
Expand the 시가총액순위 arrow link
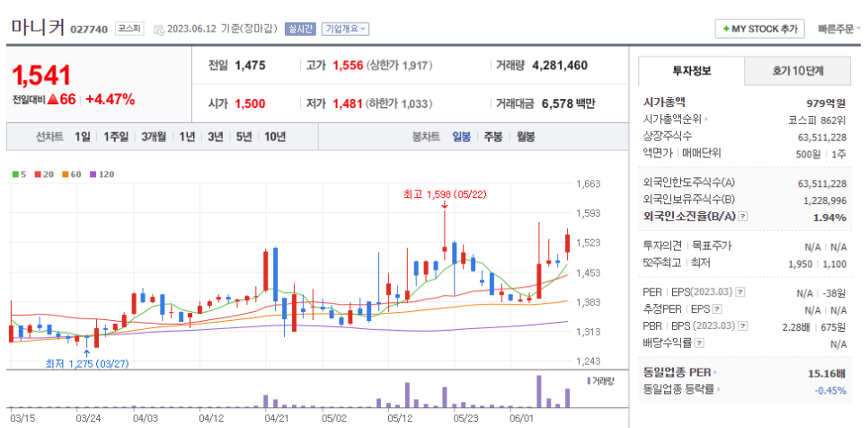tap(676, 119)
